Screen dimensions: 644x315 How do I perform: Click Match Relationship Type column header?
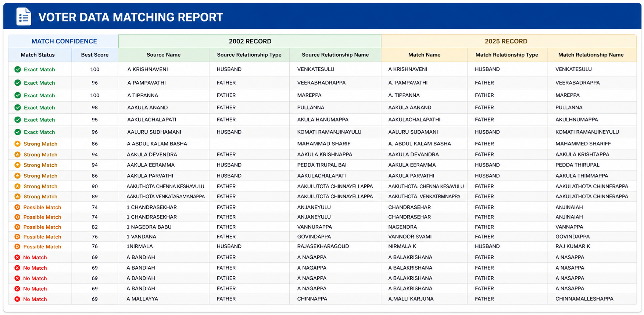coord(507,55)
